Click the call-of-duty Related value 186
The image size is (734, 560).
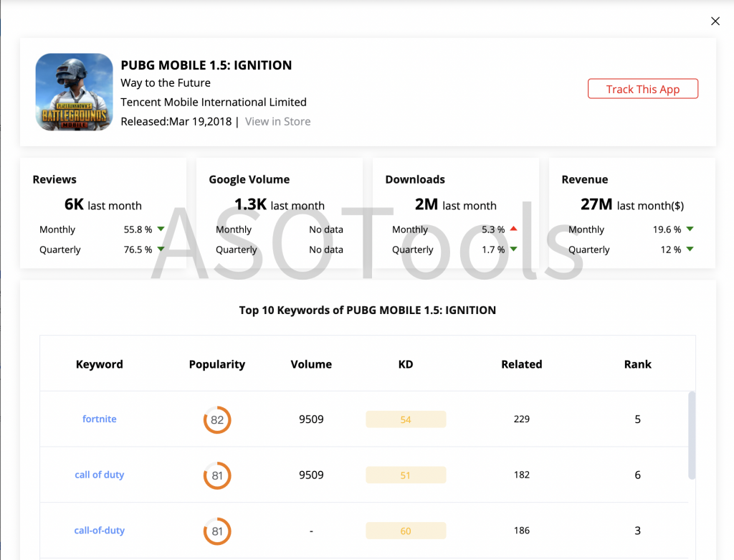click(522, 531)
